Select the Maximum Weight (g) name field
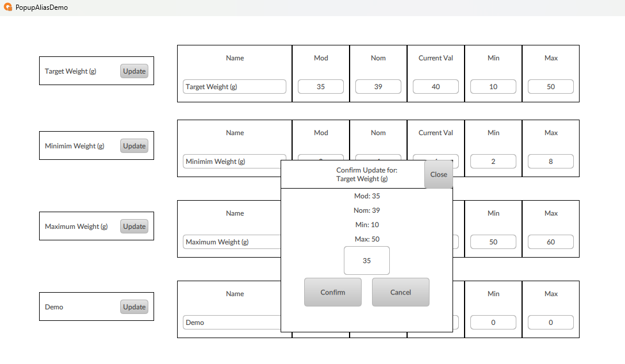Image resolution: width=625 pixels, height=364 pixels. click(x=232, y=242)
